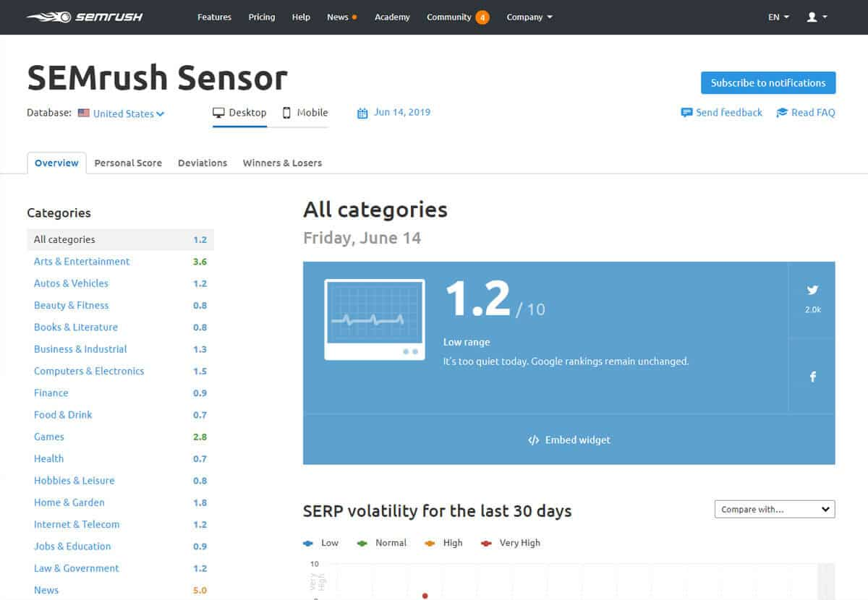Select the Games category
Image resolution: width=868 pixels, height=600 pixels.
click(48, 437)
